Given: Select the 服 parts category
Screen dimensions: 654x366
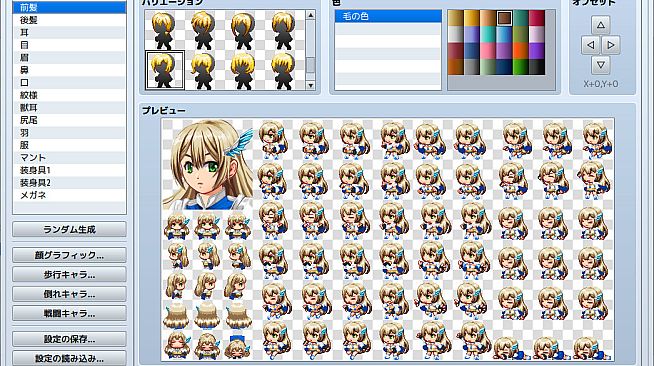Looking at the screenshot, I should pyautogui.click(x=69, y=145).
